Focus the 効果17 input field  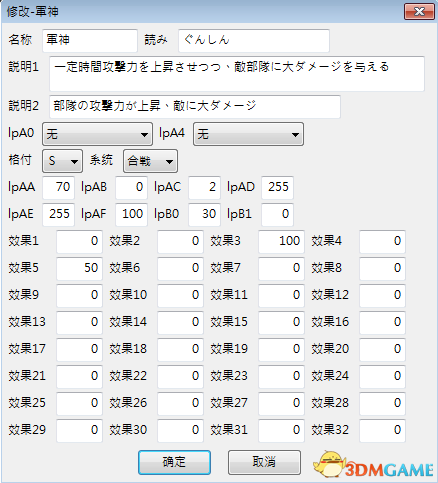click(79, 350)
